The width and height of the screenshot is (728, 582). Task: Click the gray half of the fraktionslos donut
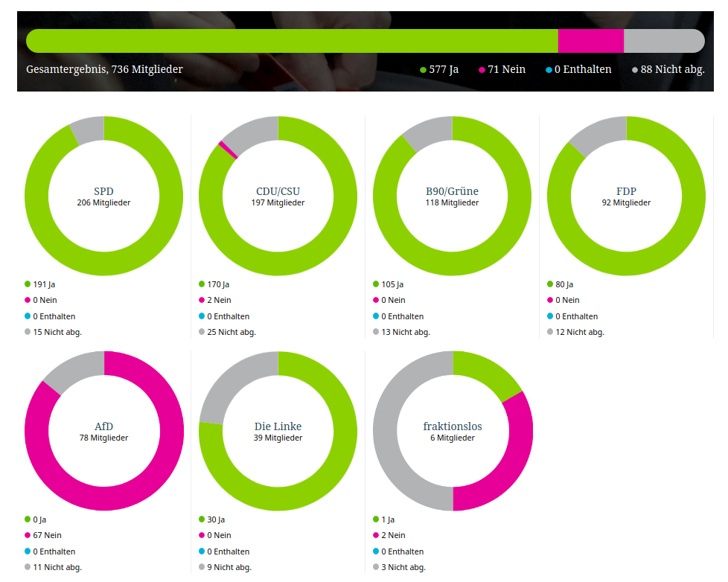(x=386, y=431)
